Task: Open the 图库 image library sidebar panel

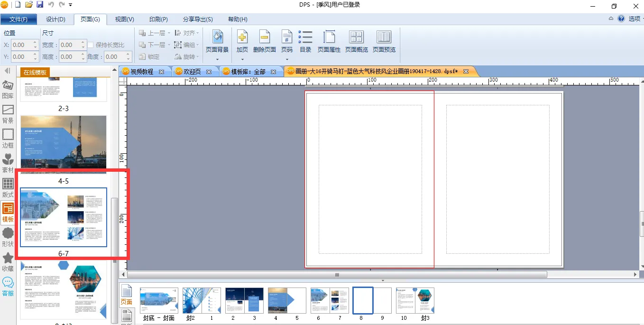Action: (x=8, y=89)
